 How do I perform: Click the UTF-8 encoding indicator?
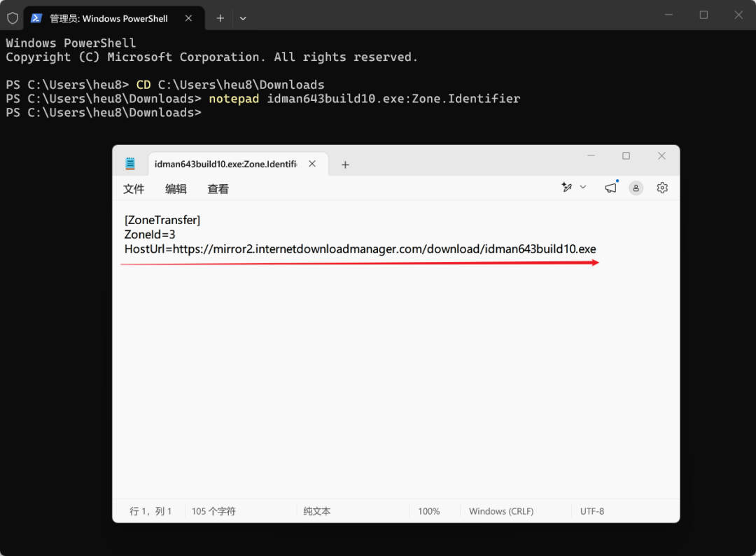point(592,511)
